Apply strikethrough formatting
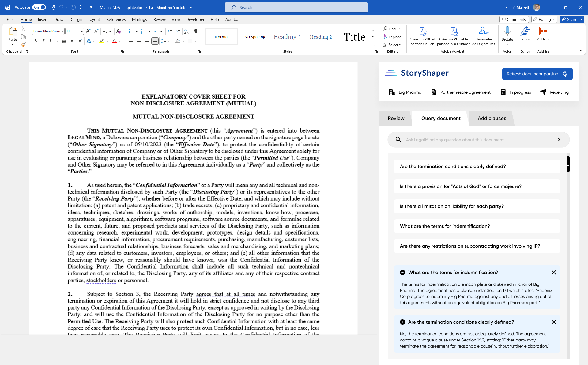Image resolution: width=588 pixels, height=365 pixels. (64, 41)
